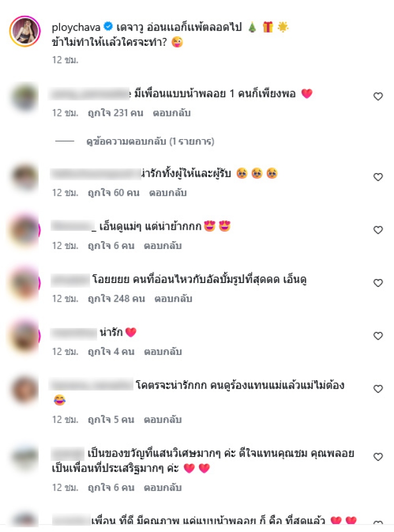Open avatar of the first commenter

point(25,97)
